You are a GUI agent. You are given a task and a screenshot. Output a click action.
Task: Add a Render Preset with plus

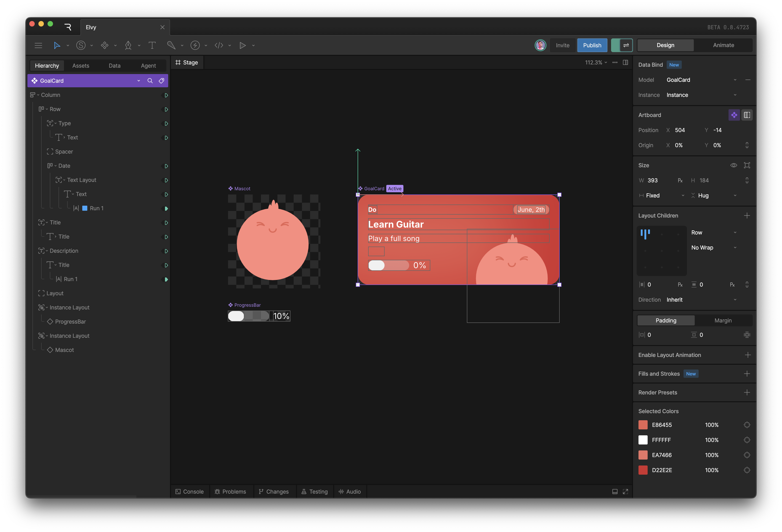(x=747, y=393)
